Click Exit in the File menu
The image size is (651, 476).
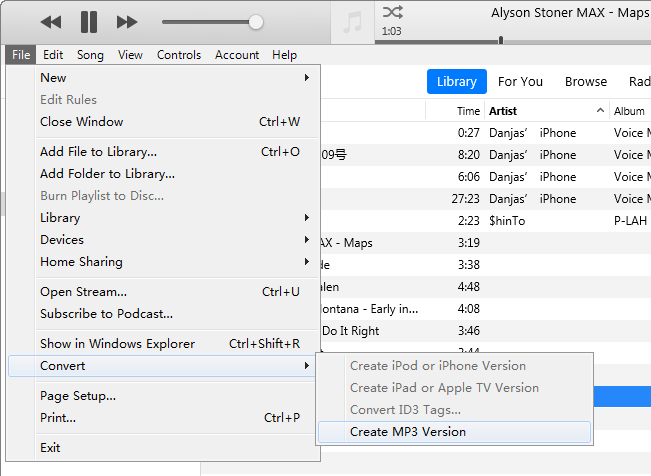pos(164,447)
